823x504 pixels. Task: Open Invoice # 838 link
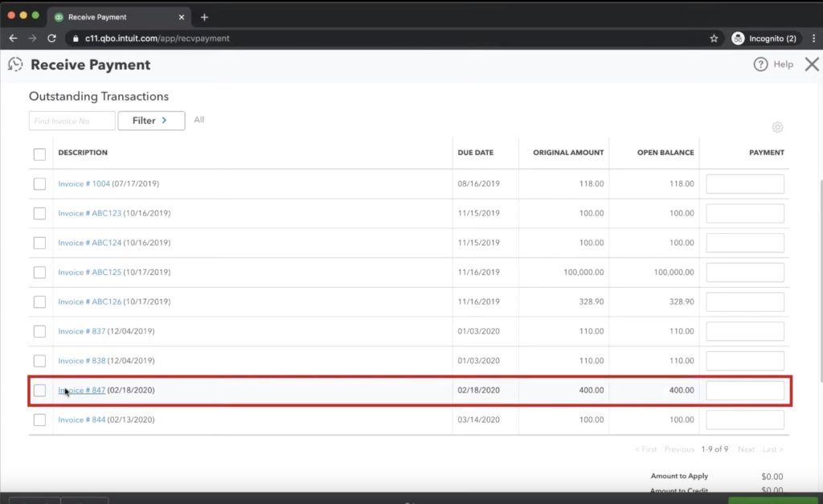coord(82,361)
